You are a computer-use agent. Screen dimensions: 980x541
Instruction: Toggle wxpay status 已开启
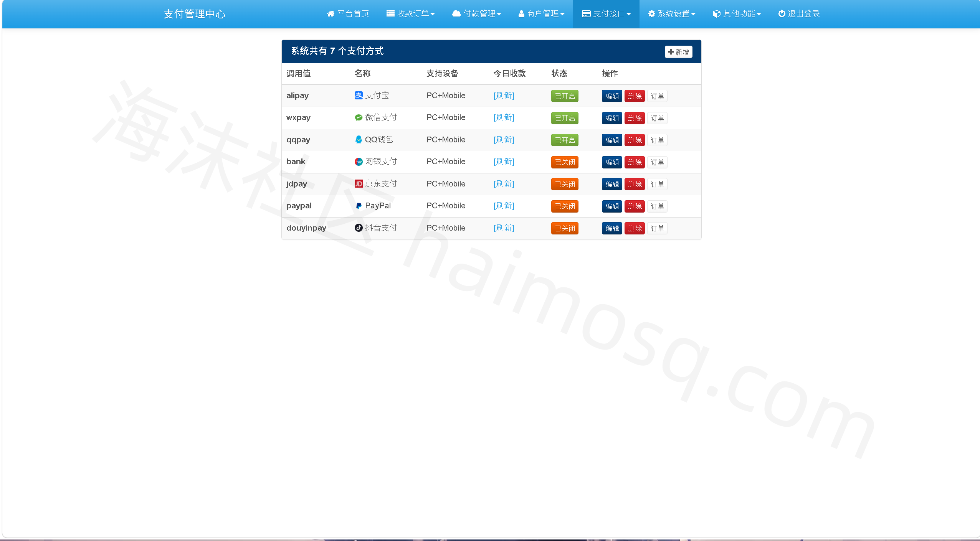[565, 118]
